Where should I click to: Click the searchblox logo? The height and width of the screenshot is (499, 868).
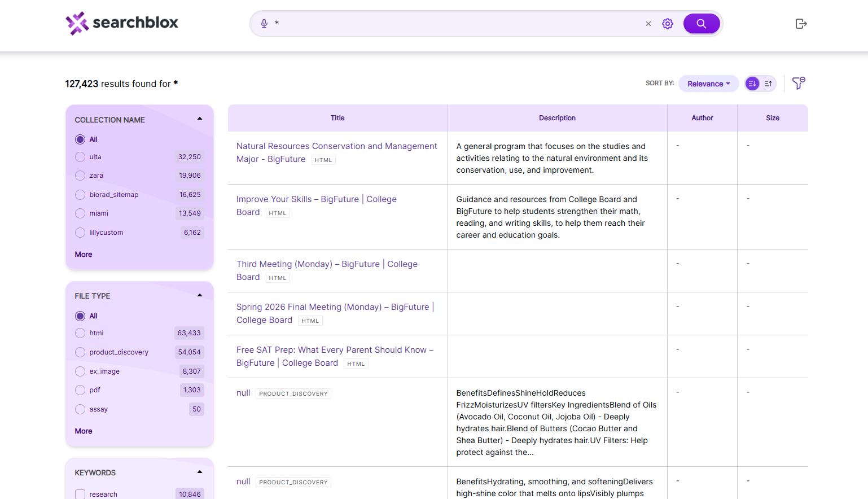click(x=122, y=23)
